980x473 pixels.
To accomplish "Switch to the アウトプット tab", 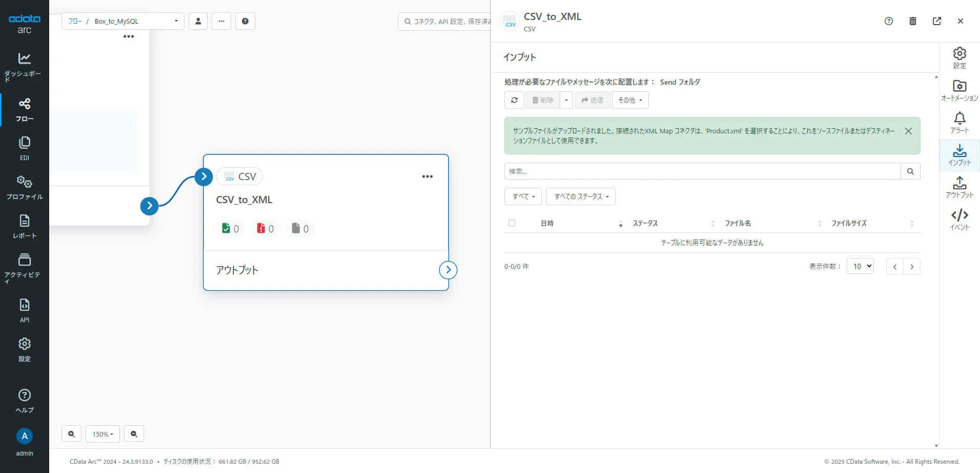I will (x=959, y=187).
